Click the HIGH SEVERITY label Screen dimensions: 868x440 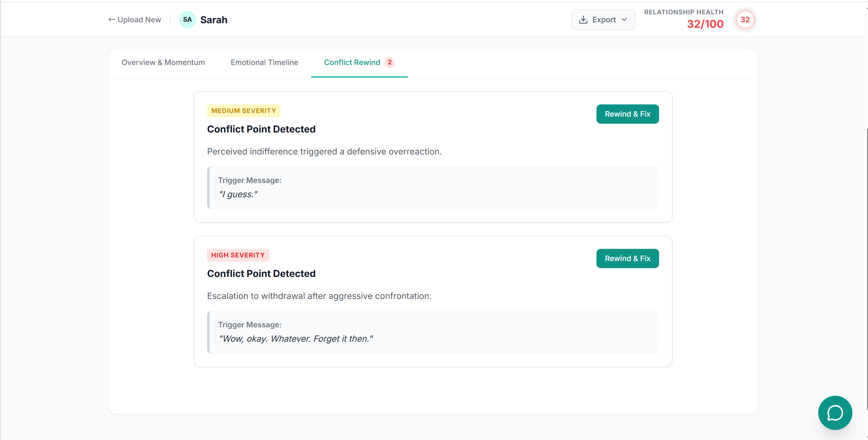coord(238,255)
